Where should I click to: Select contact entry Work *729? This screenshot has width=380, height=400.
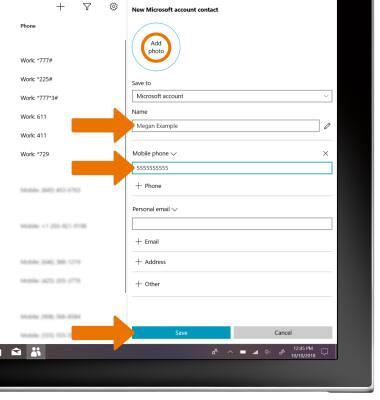pyautogui.click(x=35, y=154)
